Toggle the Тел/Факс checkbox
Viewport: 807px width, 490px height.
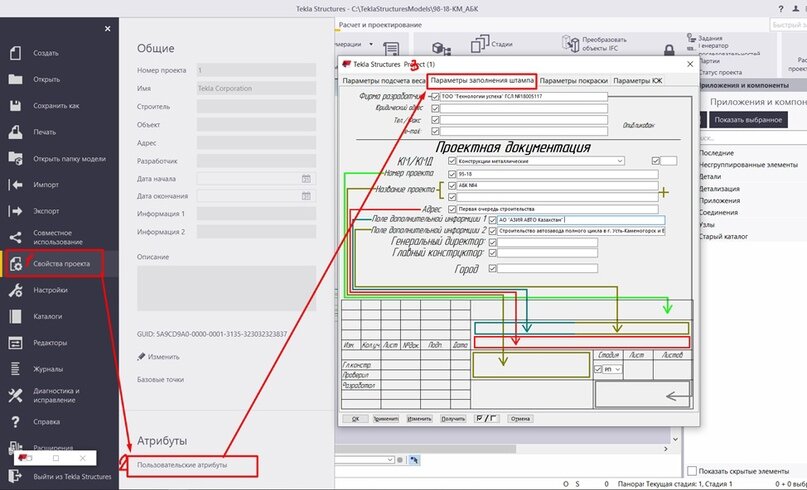(435, 120)
